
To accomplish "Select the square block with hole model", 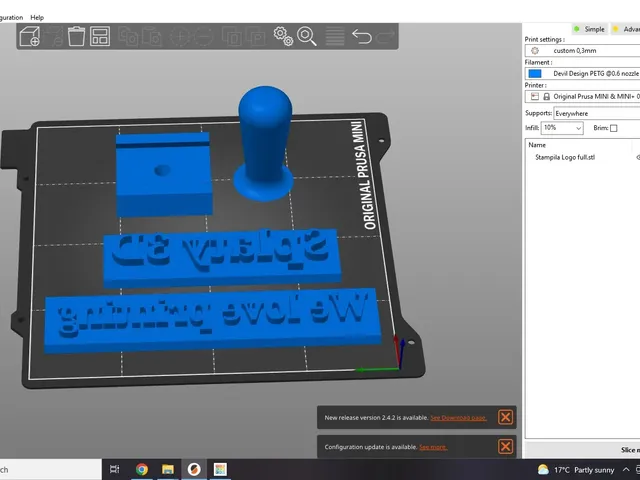I will (x=164, y=174).
